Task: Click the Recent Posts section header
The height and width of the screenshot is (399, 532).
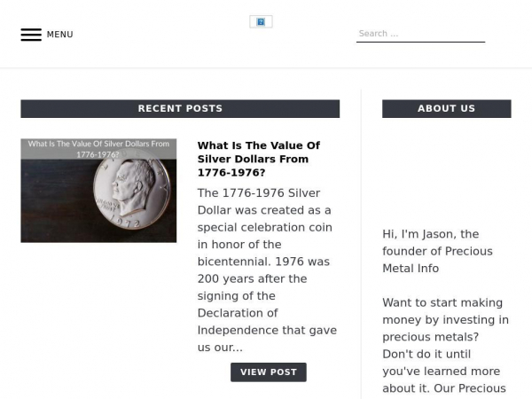Action: click(x=180, y=108)
